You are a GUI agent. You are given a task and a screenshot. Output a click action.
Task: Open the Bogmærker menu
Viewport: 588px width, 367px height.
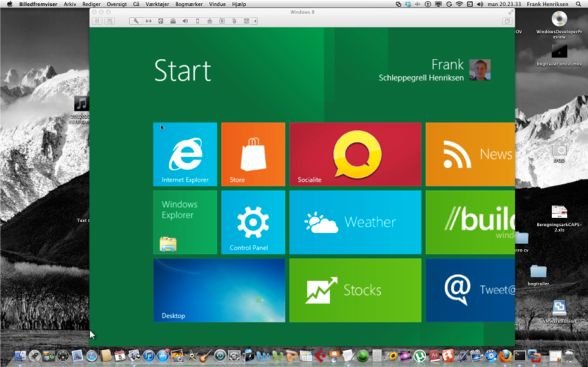[x=189, y=4]
